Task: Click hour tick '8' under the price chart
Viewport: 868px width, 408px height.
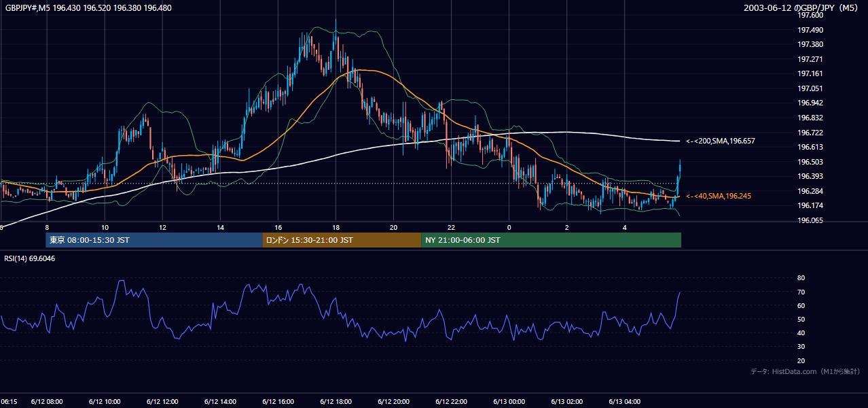Action: click(47, 227)
